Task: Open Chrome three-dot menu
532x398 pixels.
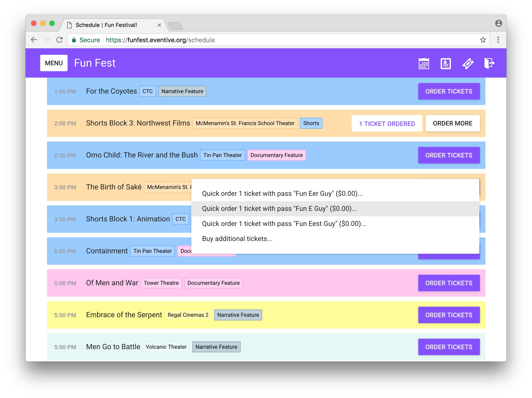Action: (x=498, y=40)
